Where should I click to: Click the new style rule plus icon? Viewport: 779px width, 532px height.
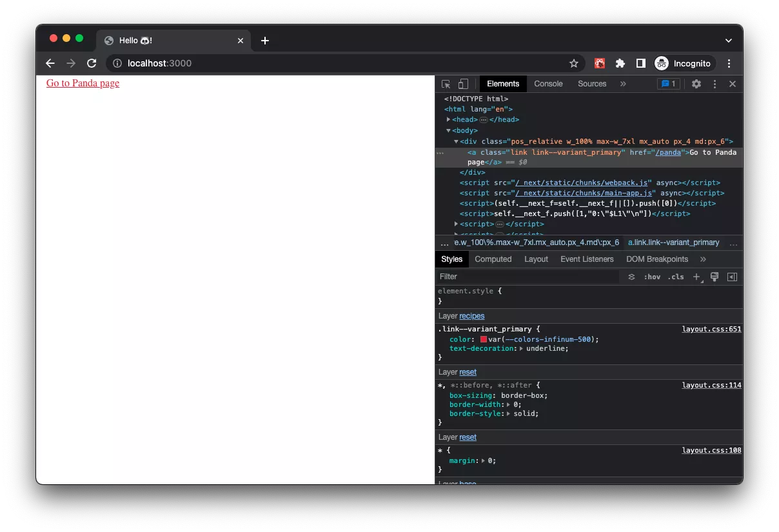point(696,277)
